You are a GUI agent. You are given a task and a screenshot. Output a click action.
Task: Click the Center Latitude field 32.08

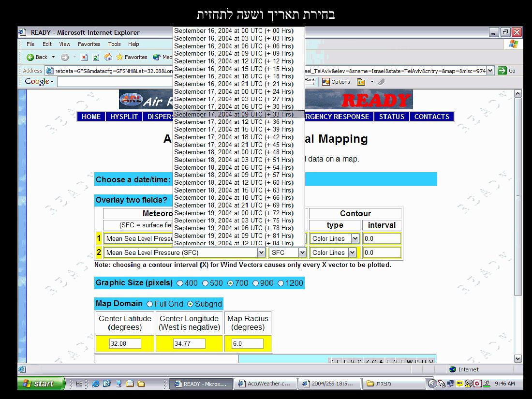[125, 343]
